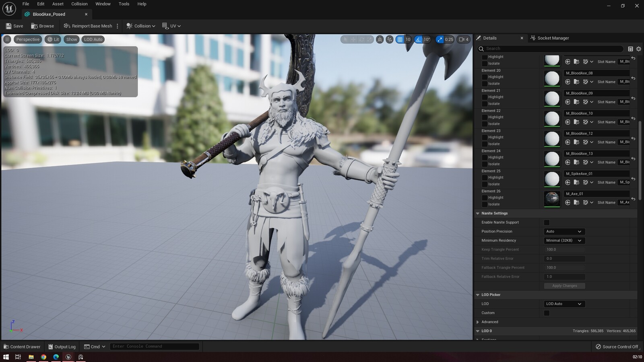Browse to M_SpikeAxe_01 in Content Browser
644x362 pixels.
point(576,183)
